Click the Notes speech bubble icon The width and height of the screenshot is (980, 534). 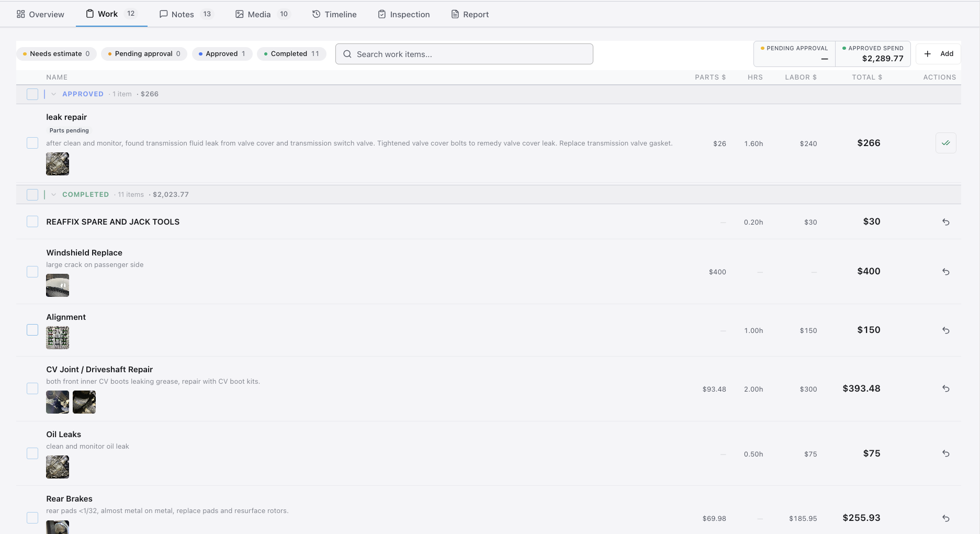164,14
